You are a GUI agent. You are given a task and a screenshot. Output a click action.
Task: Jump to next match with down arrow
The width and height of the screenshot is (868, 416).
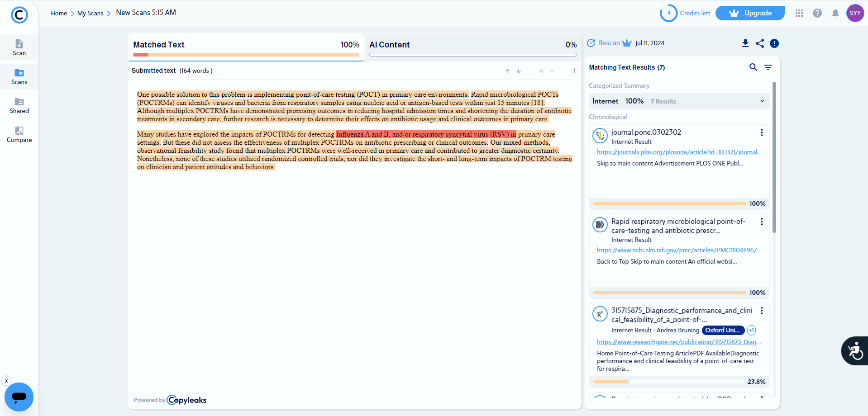pyautogui.click(x=518, y=71)
